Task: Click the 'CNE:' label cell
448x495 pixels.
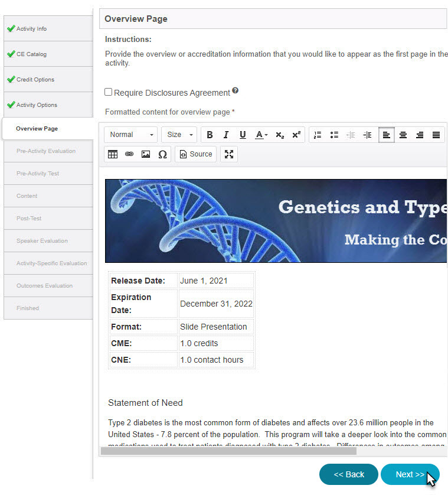Action: pos(143,360)
